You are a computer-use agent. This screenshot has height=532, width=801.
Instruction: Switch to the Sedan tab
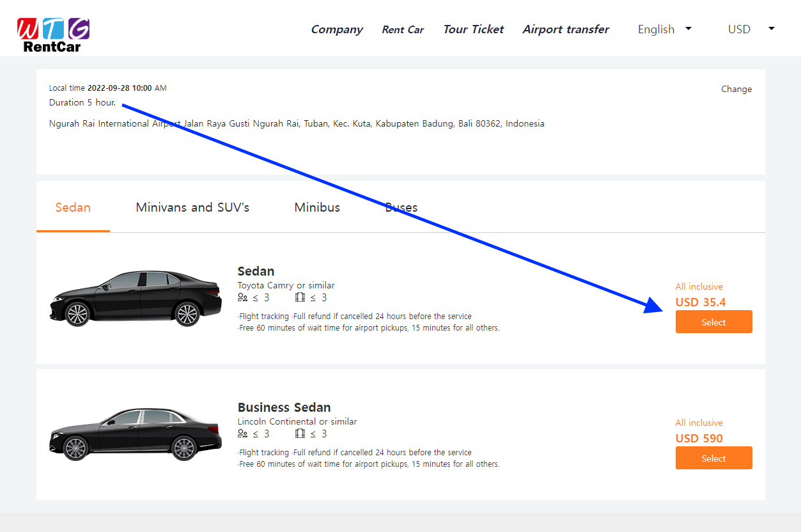[x=73, y=207]
